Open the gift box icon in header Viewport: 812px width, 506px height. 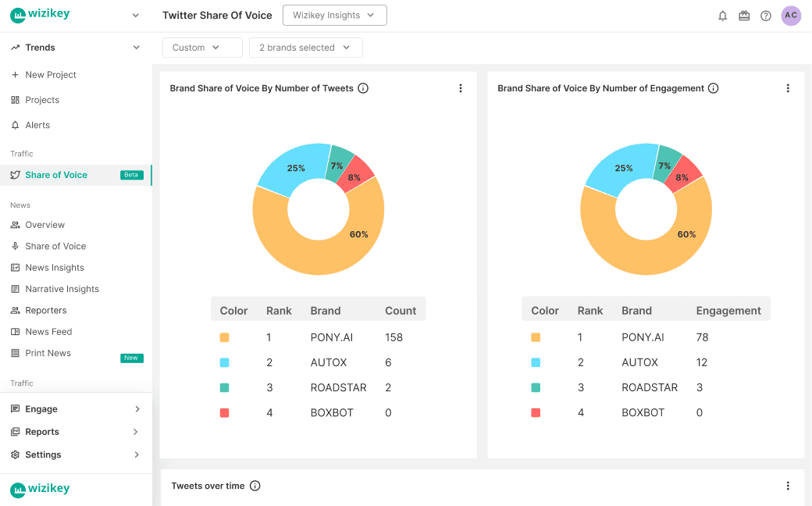(744, 16)
